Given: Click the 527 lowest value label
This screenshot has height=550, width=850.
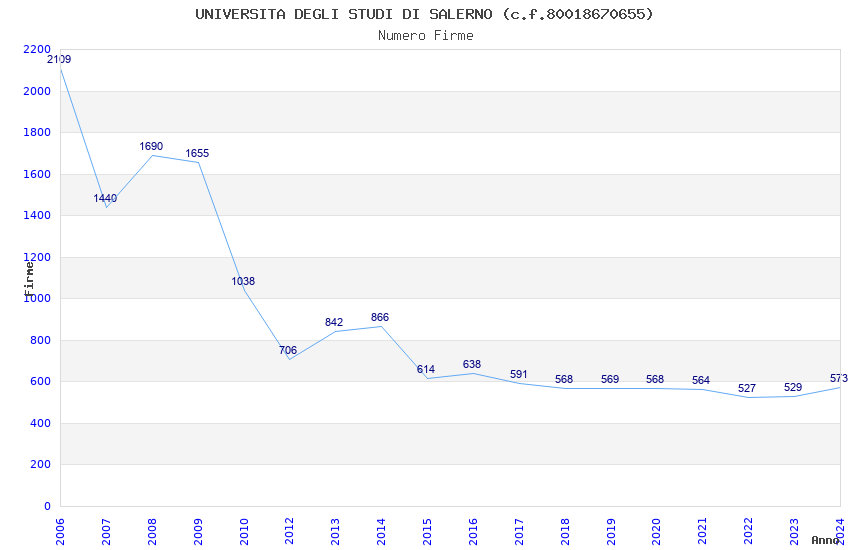Looking at the screenshot, I should point(747,389).
